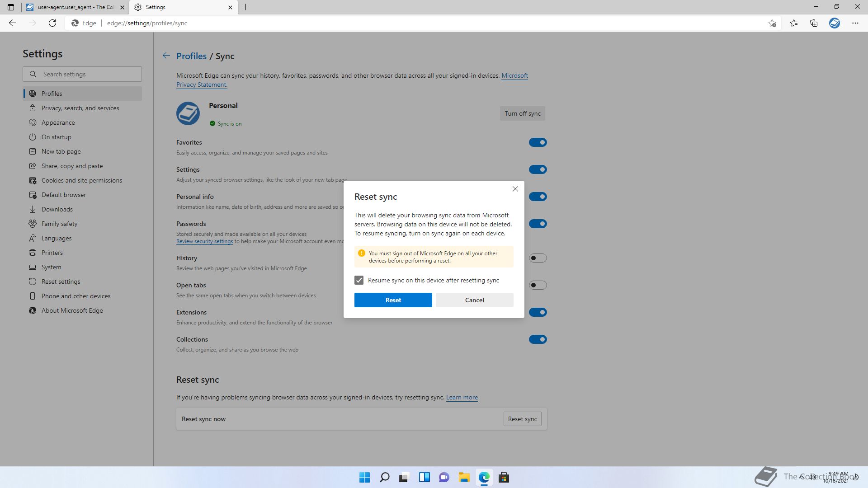Open New tab page settings
This screenshot has width=868, height=488.
point(82,151)
